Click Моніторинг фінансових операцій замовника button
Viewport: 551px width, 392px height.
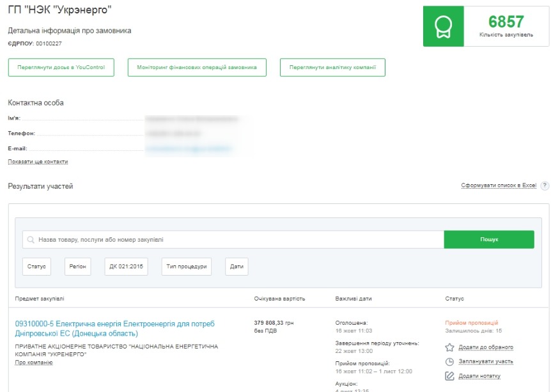tap(197, 67)
